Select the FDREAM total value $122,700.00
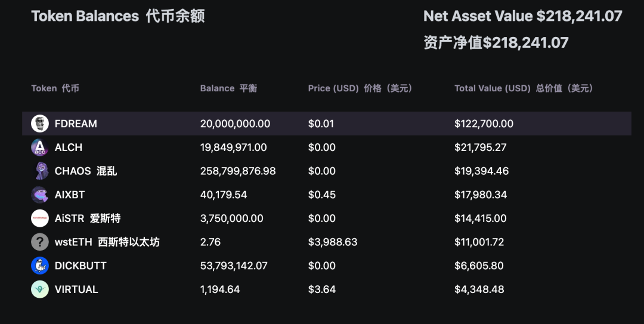The width and height of the screenshot is (644, 324). point(484,124)
